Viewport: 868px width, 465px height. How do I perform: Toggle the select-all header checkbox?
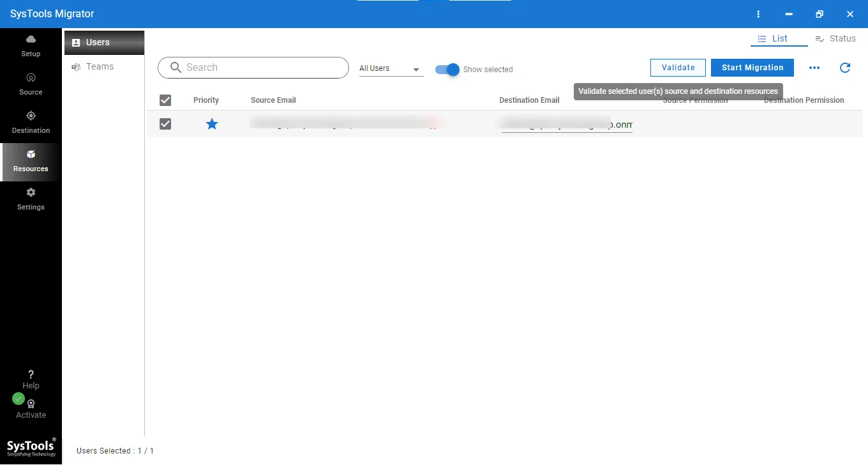pyautogui.click(x=165, y=100)
